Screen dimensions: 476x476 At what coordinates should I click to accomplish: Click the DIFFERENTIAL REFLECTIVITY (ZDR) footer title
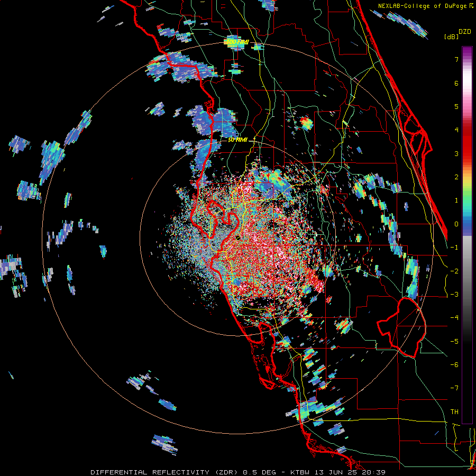click(165, 472)
